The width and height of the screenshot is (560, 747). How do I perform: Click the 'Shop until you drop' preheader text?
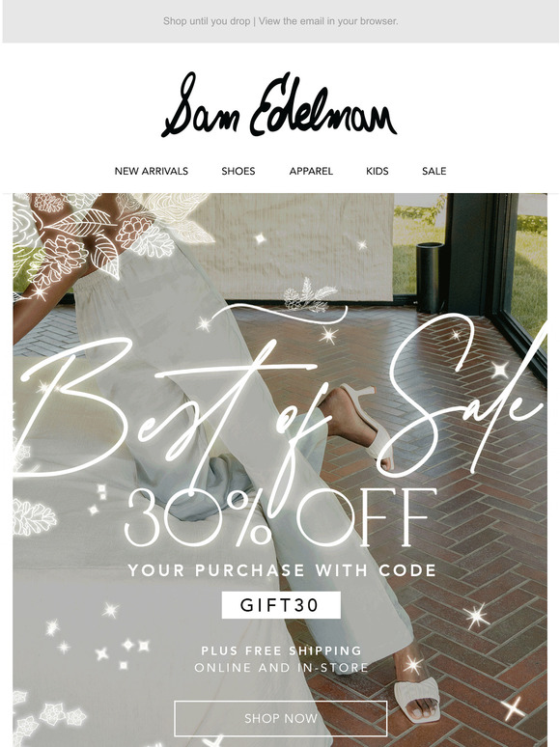tap(207, 21)
